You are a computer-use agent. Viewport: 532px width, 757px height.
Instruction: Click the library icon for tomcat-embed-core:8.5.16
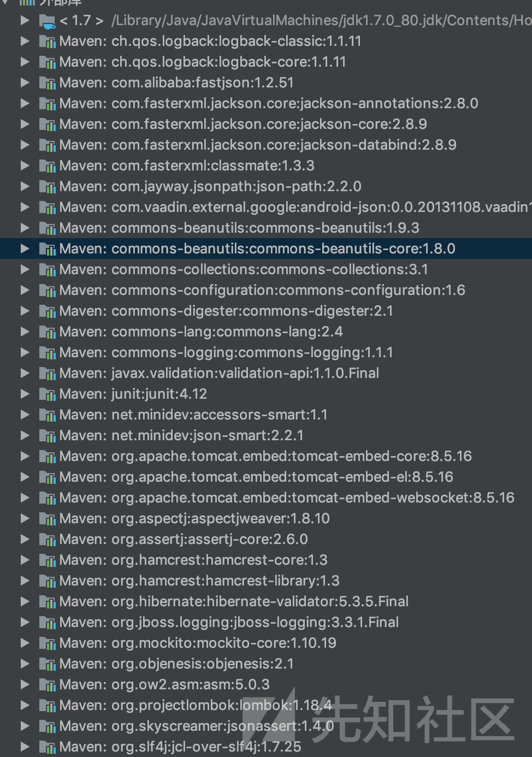(48, 456)
